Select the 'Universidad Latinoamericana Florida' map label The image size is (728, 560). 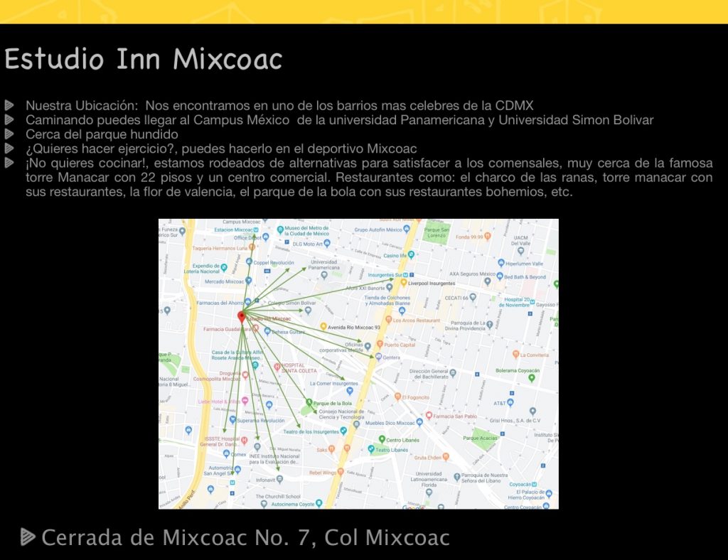(429, 479)
